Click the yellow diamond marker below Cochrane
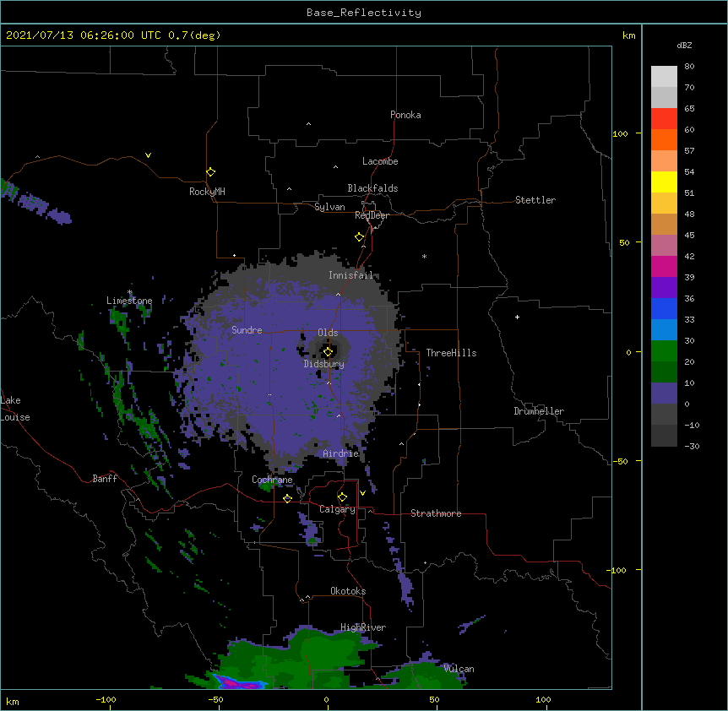This screenshot has height=711, width=728. click(x=287, y=498)
